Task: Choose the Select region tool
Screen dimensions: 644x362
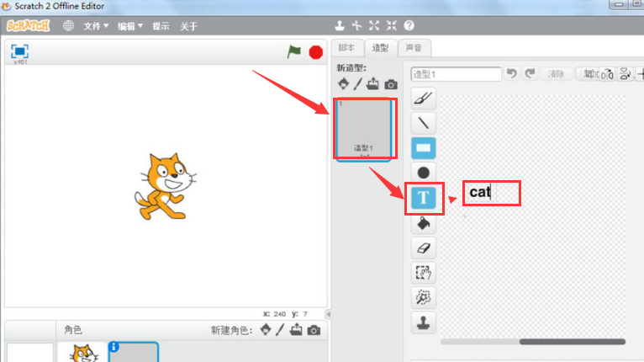Action: pyautogui.click(x=423, y=273)
